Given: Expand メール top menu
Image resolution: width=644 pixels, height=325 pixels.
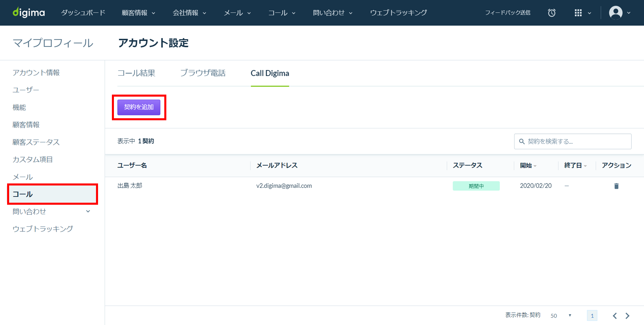Looking at the screenshot, I should (x=237, y=13).
